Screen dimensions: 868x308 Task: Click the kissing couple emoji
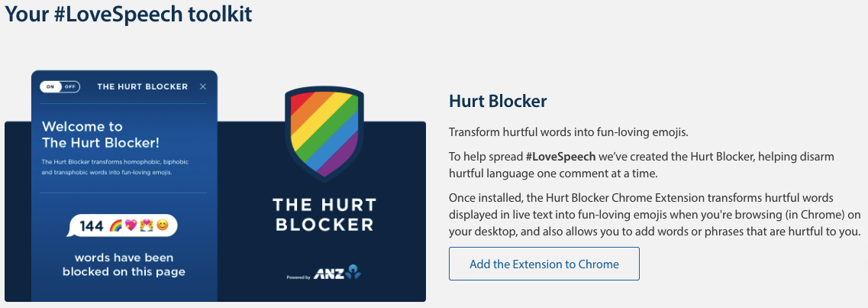147,225
